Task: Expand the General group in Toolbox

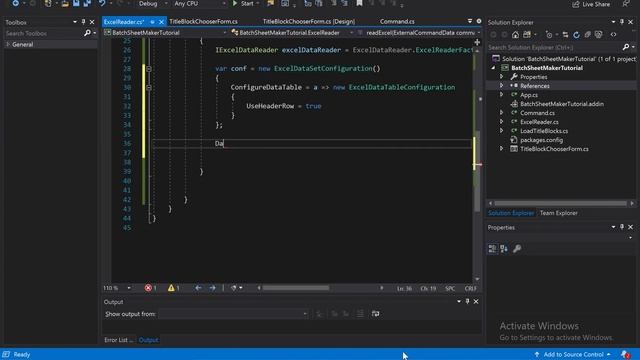Action: pyautogui.click(x=8, y=44)
